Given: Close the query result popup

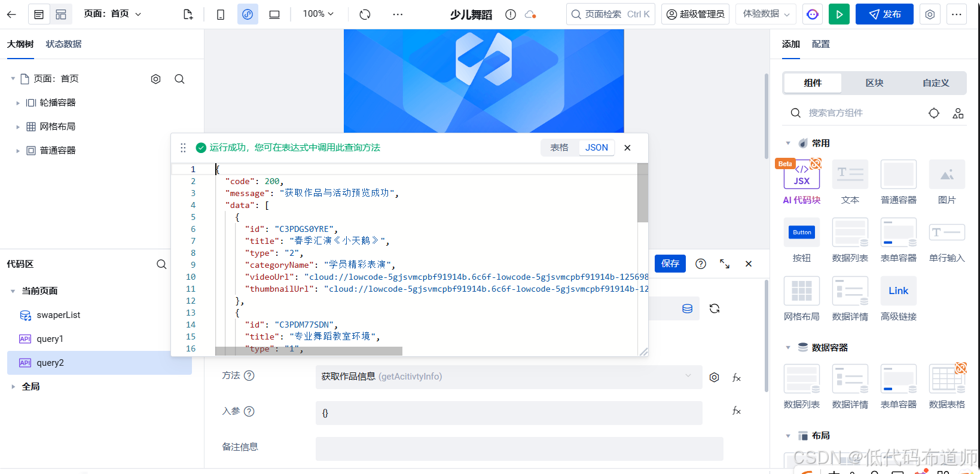Looking at the screenshot, I should [627, 148].
